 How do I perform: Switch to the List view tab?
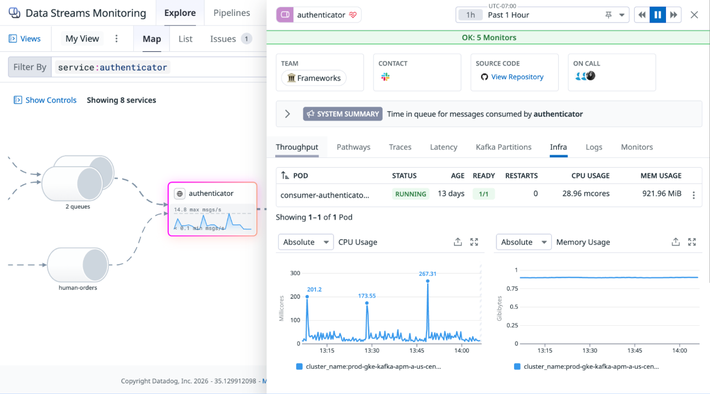[x=185, y=39]
